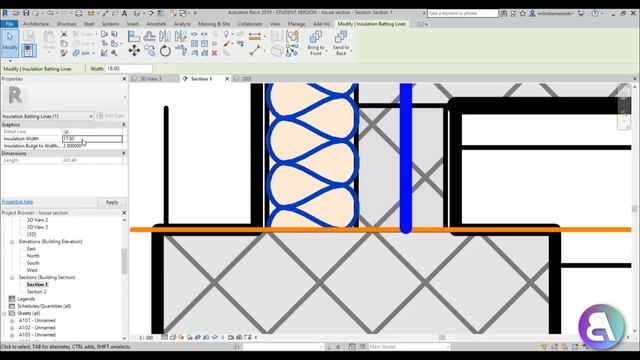This screenshot has height=360, width=640.
Task: Toggle the Detail Line checkbox
Action: tap(67, 131)
